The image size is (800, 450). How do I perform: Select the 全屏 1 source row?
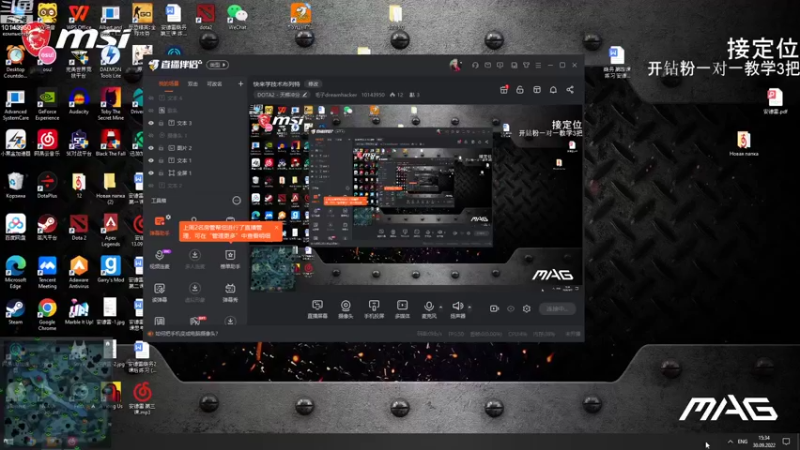pyautogui.click(x=196, y=173)
